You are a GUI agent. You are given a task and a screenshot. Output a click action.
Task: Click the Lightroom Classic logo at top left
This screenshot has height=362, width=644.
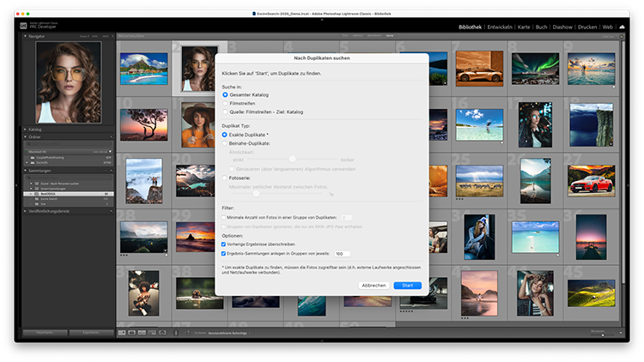[x=23, y=27]
